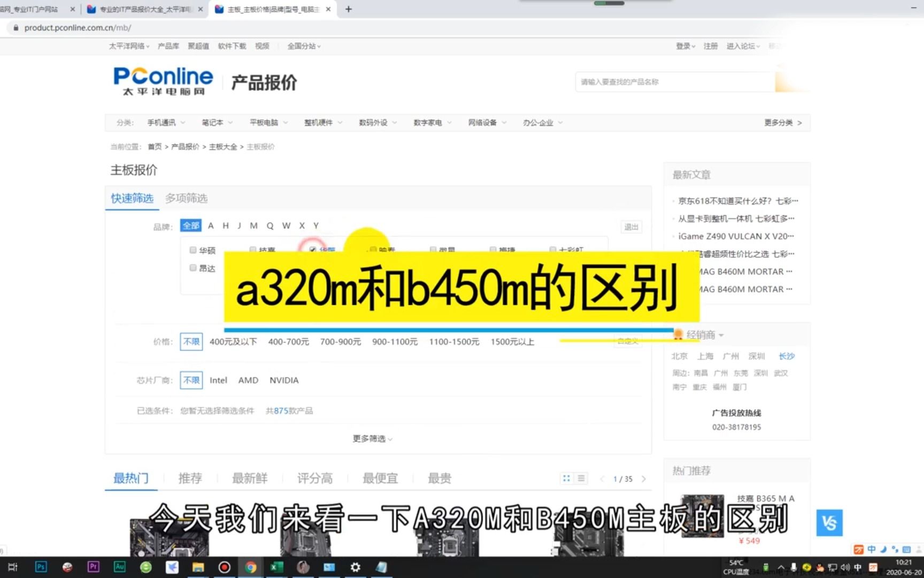The height and width of the screenshot is (578, 924).
Task: Select the 推荐 sort tab
Action: click(x=190, y=478)
